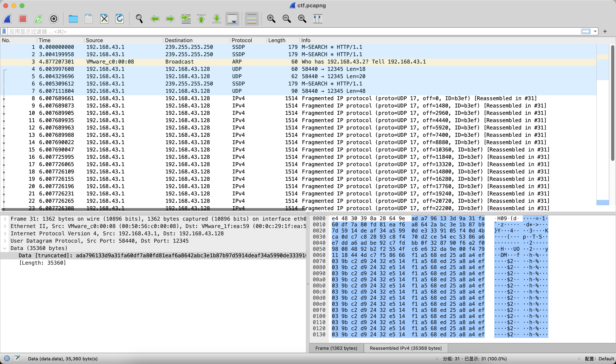Click the display filter input field
This screenshot has height=364, width=616.
coord(294,31)
